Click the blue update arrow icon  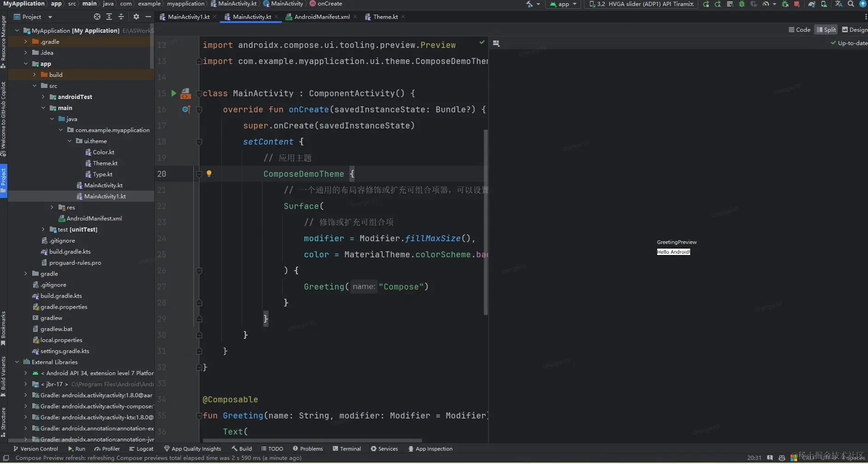pyautogui.click(x=863, y=4)
